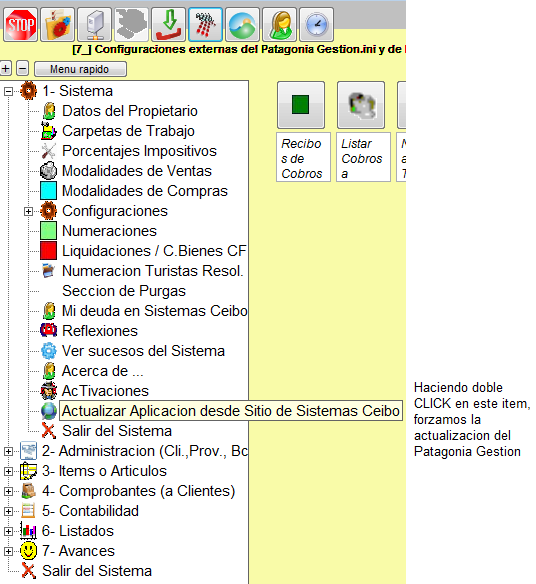The width and height of the screenshot is (536, 584).
Task: Select the checkered flag toolbar icon
Action: [x=206, y=25]
